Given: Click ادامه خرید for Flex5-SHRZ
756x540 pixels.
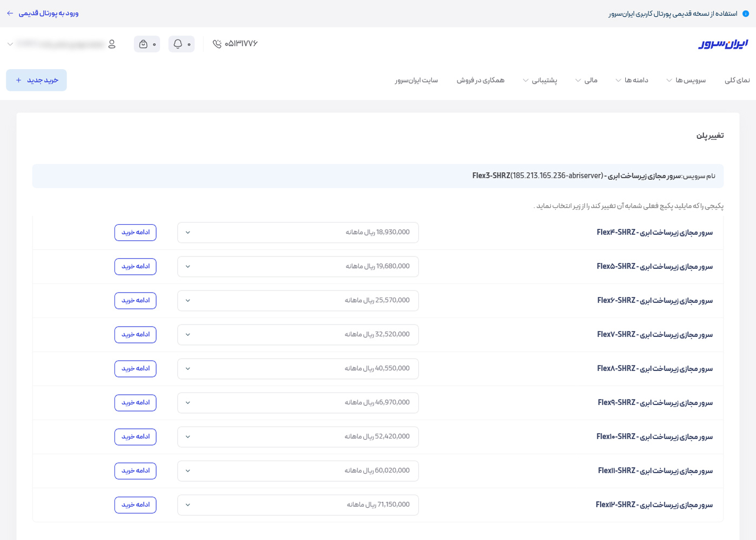Looking at the screenshot, I should click(136, 266).
